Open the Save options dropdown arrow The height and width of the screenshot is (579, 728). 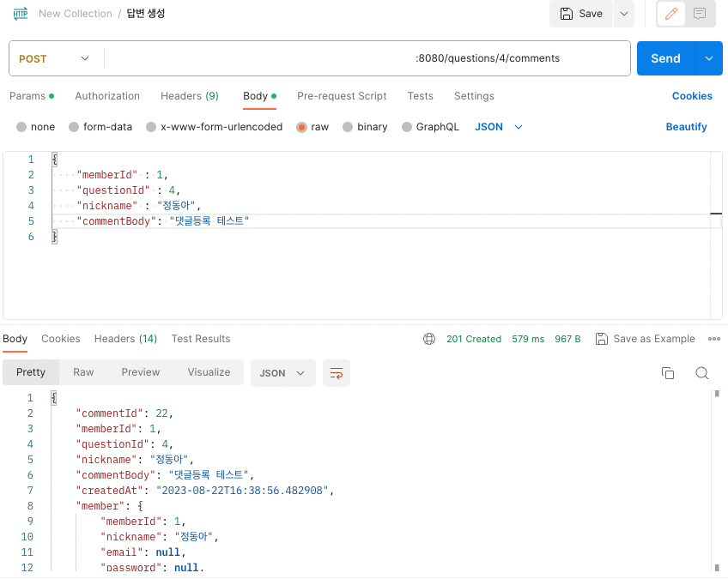624,14
